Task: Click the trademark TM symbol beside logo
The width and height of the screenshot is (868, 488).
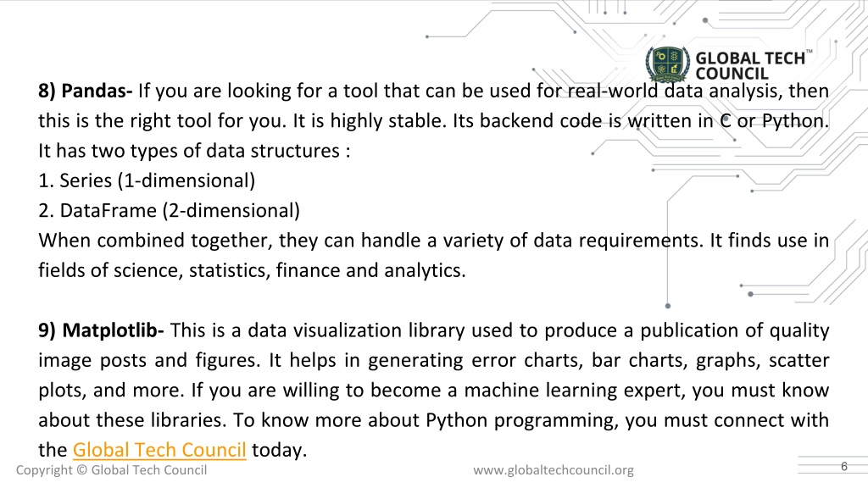Action: [810, 52]
